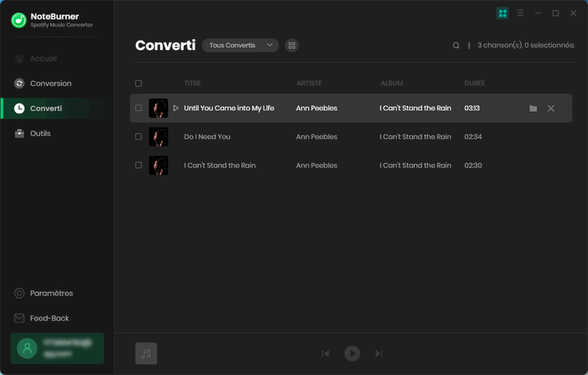Go to the previous track
This screenshot has width=588, height=375.
point(326,354)
